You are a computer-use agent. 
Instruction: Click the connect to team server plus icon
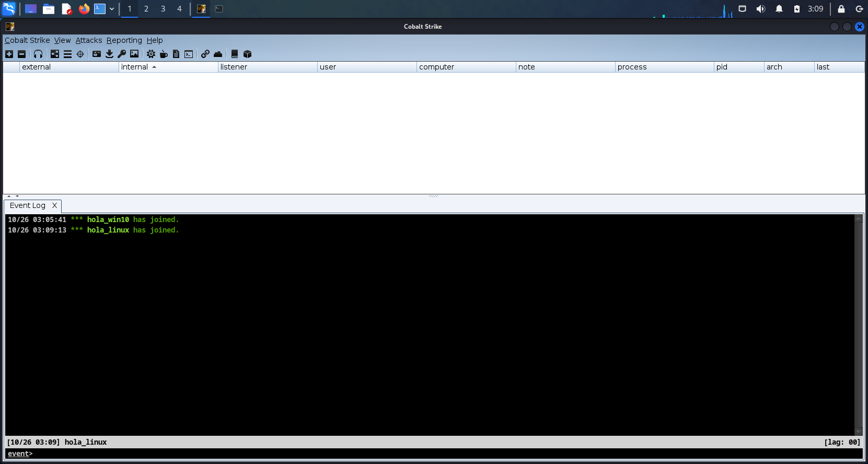tap(9, 54)
